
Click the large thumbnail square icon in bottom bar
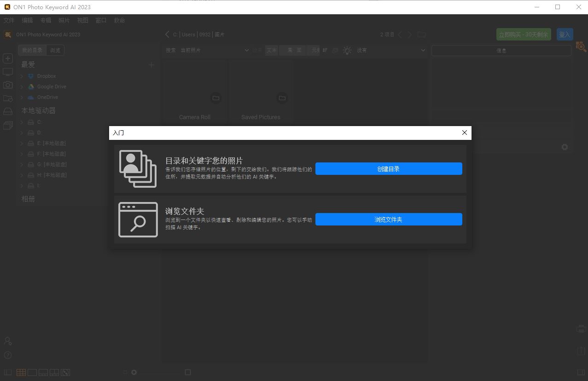click(188, 372)
